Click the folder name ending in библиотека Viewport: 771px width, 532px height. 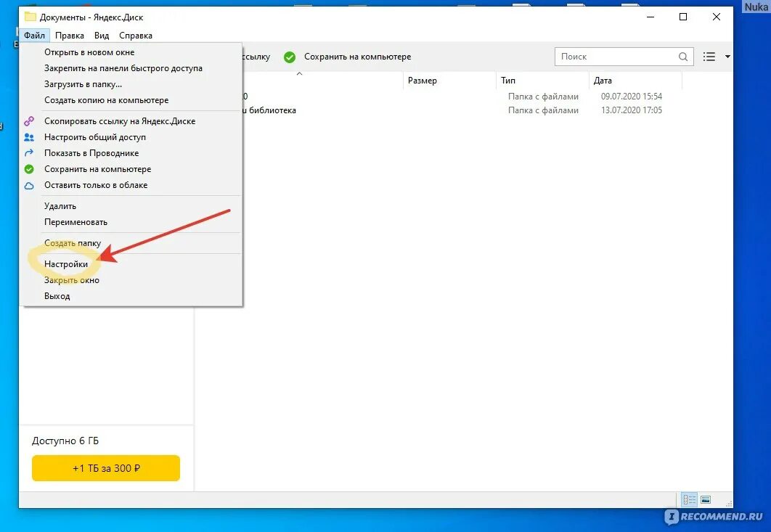[x=269, y=110]
